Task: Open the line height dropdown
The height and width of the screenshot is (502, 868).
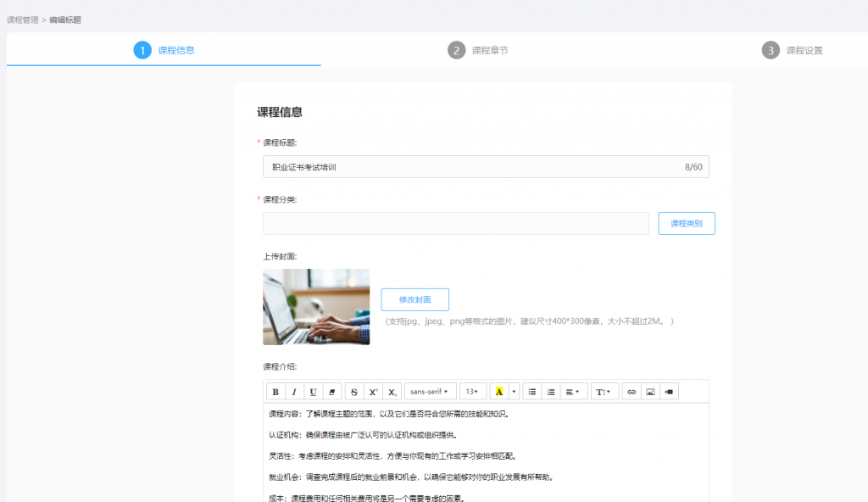Action: coord(604,392)
